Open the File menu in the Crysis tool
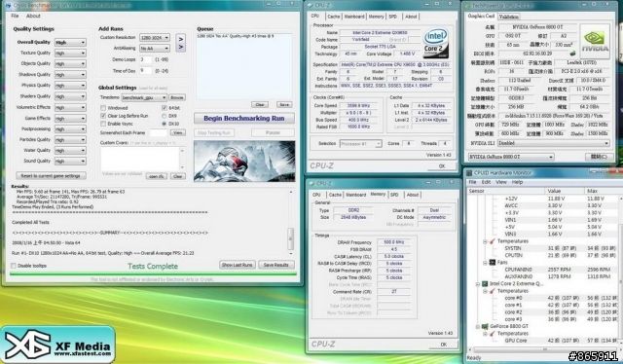Image resolution: width=623 pixels, height=364 pixels. point(15,16)
